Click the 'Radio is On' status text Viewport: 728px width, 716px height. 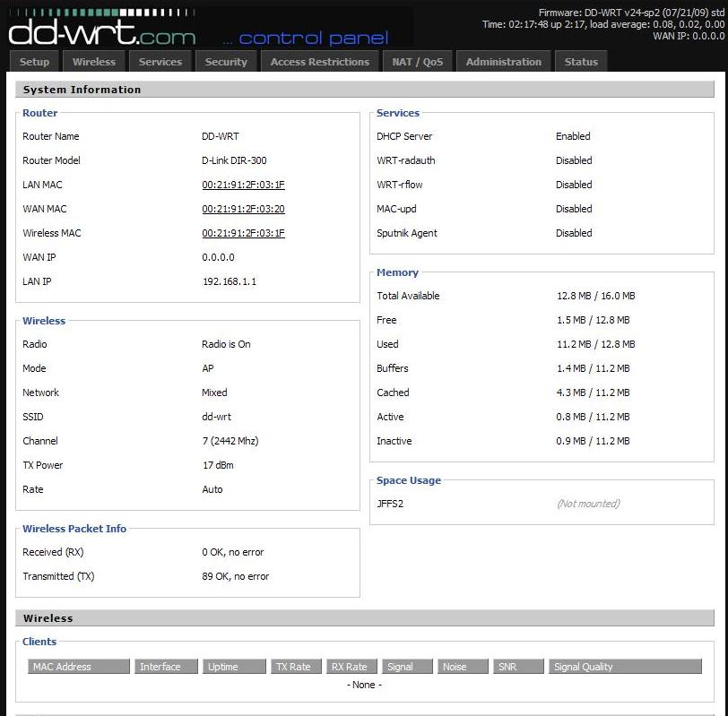226,344
